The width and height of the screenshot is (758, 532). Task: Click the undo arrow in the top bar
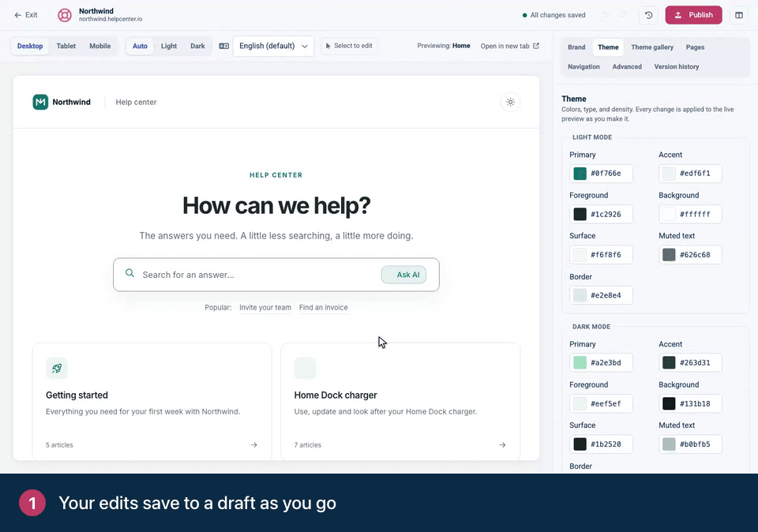pos(606,15)
